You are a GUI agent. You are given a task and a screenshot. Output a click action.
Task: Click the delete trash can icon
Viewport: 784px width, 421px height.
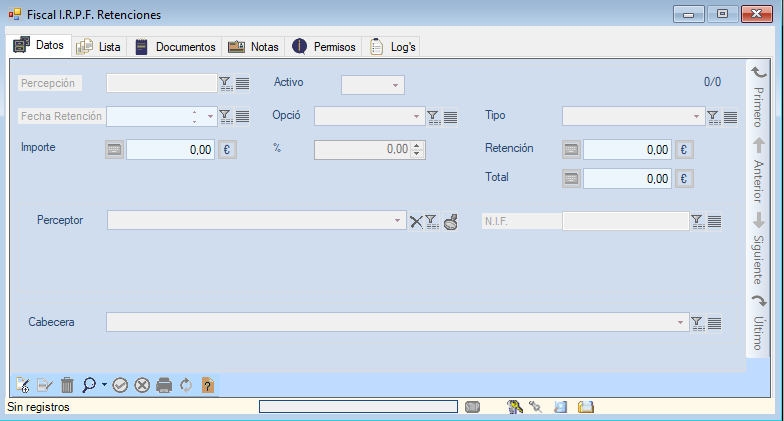point(67,385)
